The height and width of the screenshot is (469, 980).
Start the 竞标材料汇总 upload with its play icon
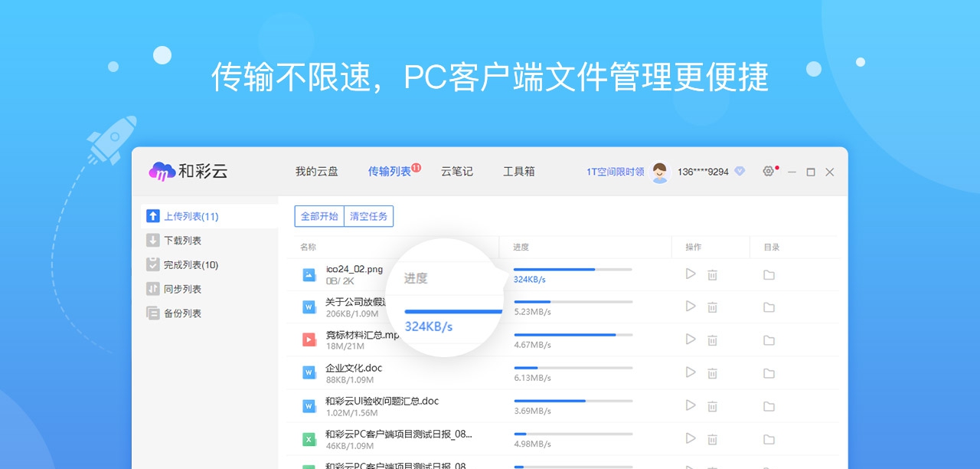point(691,339)
